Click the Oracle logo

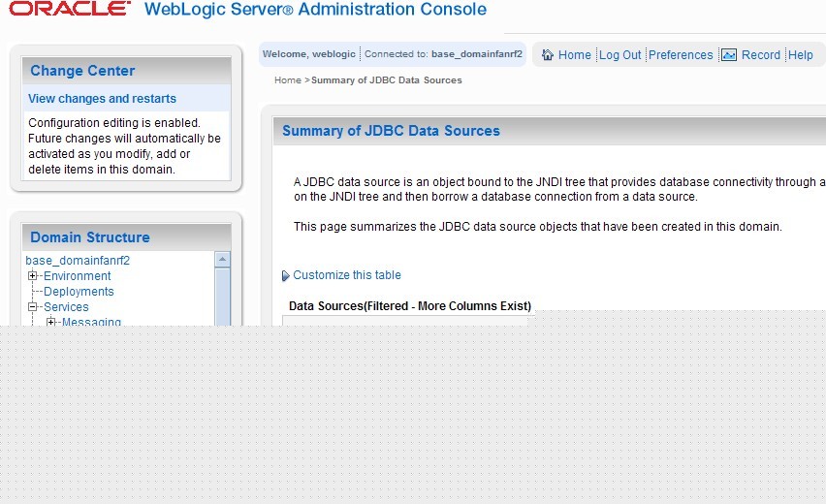(x=69, y=10)
